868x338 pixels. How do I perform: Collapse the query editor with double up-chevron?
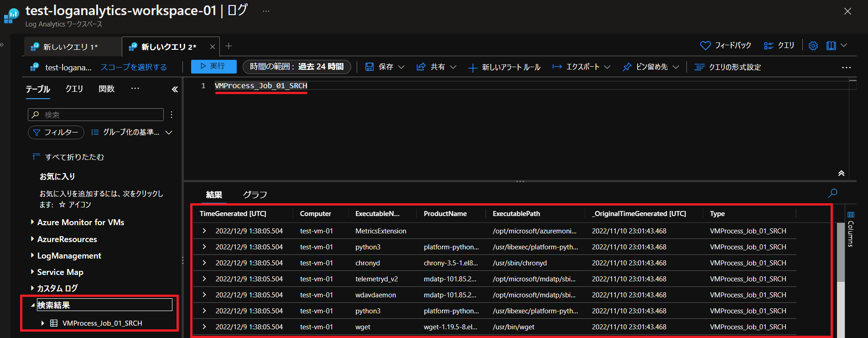[841, 174]
